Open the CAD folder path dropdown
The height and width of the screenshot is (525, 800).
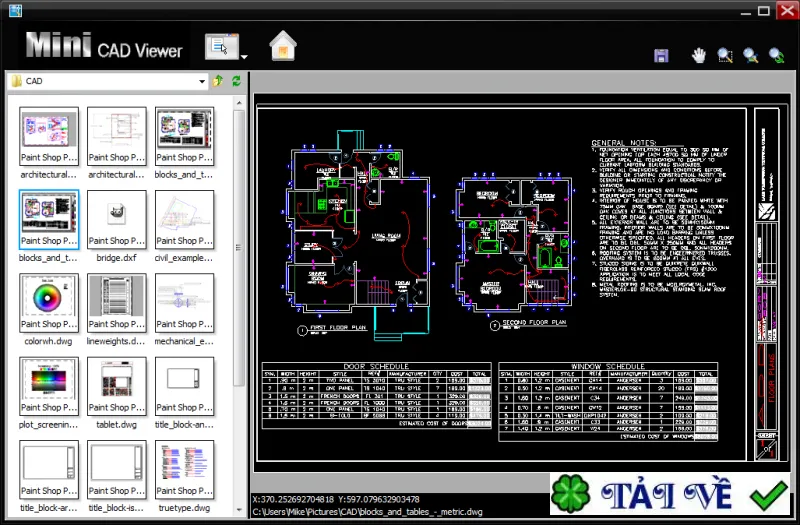click(x=202, y=81)
